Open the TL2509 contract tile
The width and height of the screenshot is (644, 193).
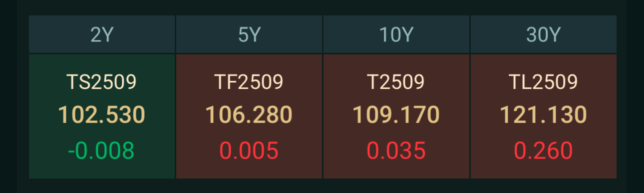(544, 116)
